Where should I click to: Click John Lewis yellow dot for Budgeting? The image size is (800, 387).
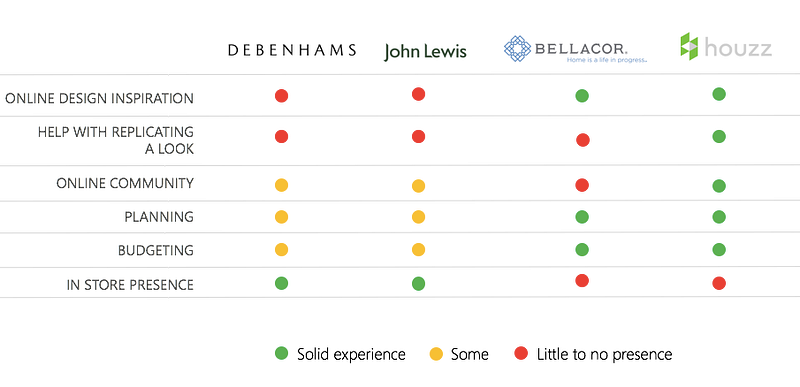(x=418, y=250)
